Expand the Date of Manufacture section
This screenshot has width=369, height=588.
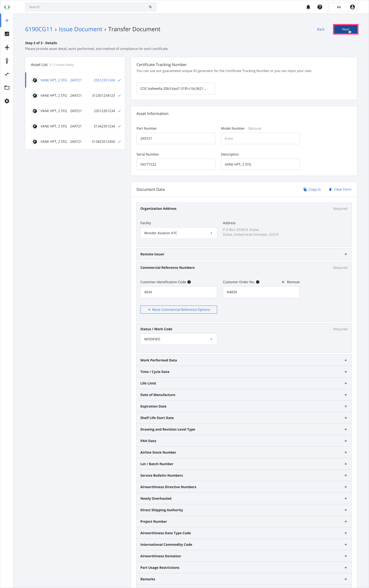pos(244,395)
